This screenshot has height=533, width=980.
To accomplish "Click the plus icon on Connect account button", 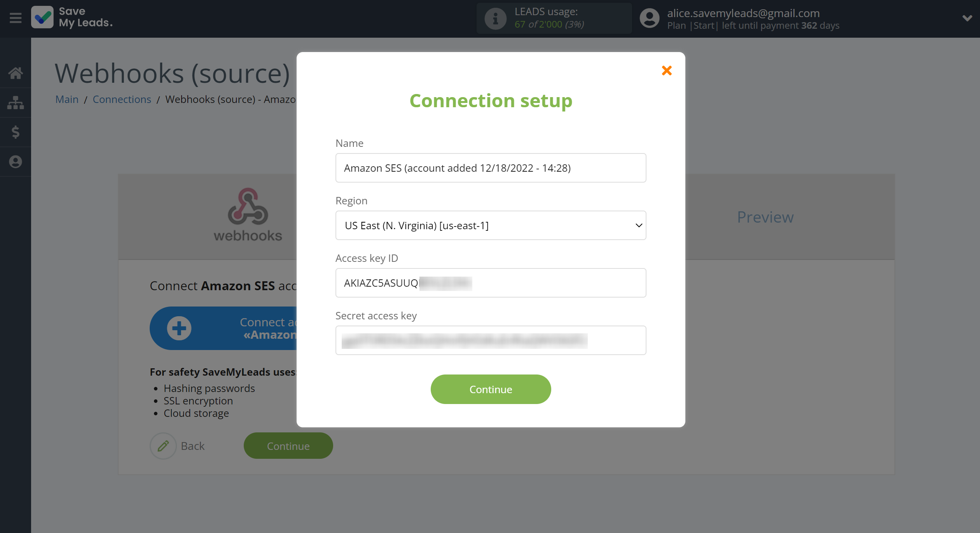I will coord(179,328).
